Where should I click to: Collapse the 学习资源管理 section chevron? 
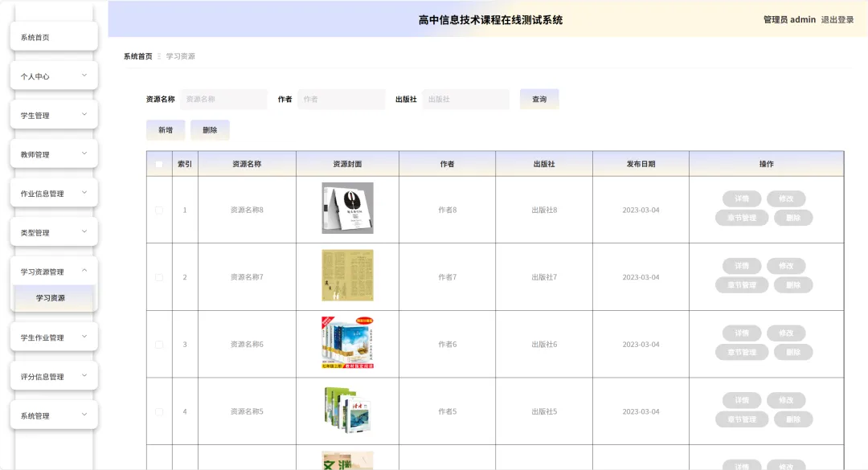(84, 271)
